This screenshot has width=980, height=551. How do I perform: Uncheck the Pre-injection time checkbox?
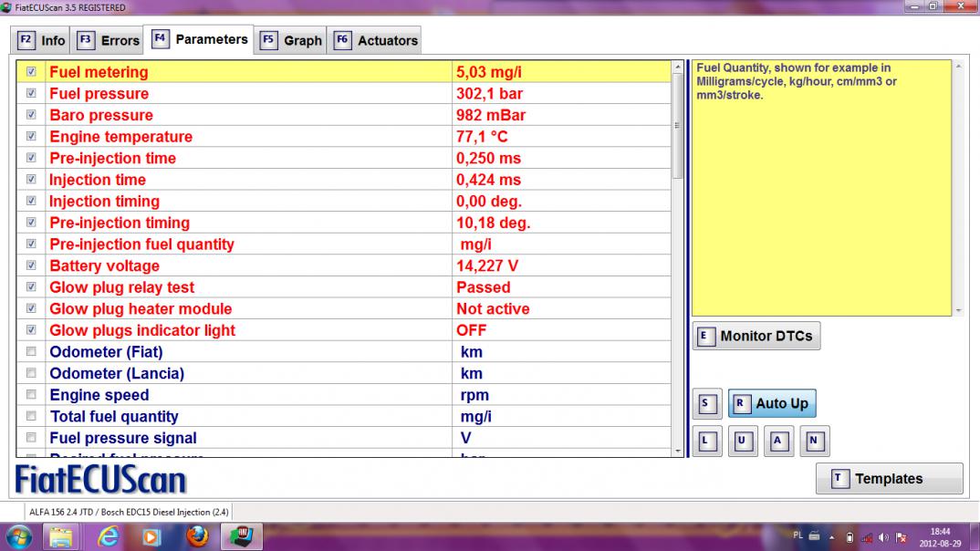pos(31,158)
